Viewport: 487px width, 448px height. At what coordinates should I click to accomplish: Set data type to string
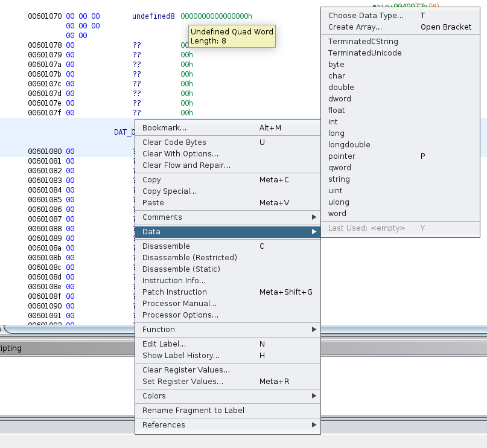pyautogui.click(x=400, y=179)
